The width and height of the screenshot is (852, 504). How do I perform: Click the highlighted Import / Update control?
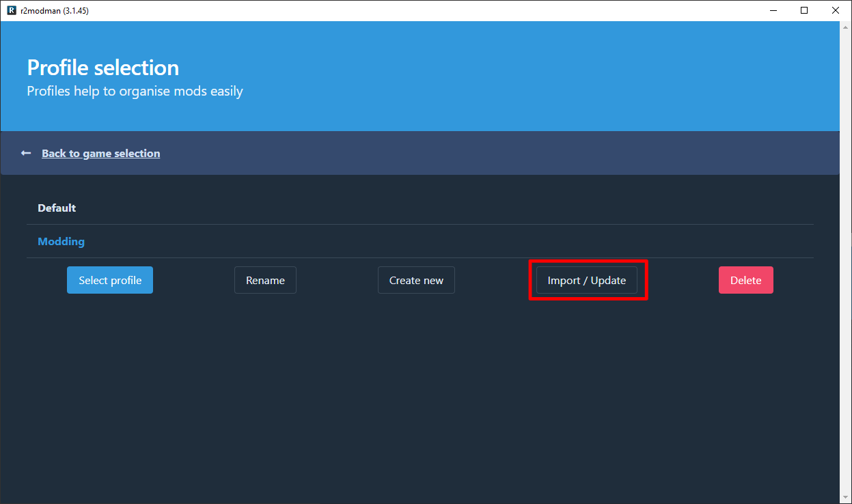588,279
